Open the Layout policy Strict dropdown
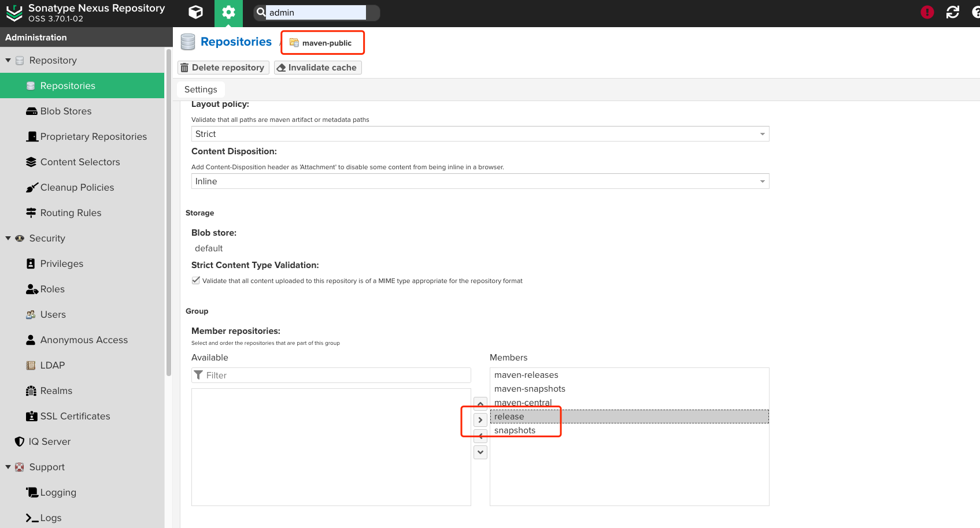 (x=480, y=134)
